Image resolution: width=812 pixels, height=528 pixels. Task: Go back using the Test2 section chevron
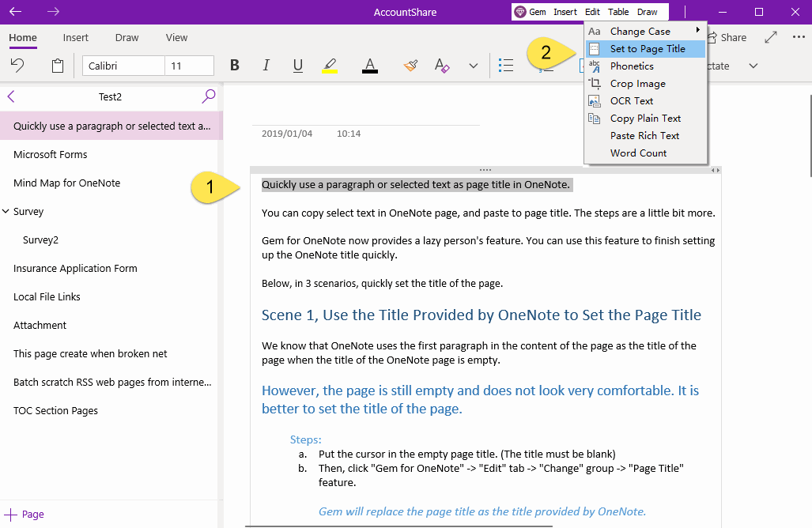click(11, 96)
